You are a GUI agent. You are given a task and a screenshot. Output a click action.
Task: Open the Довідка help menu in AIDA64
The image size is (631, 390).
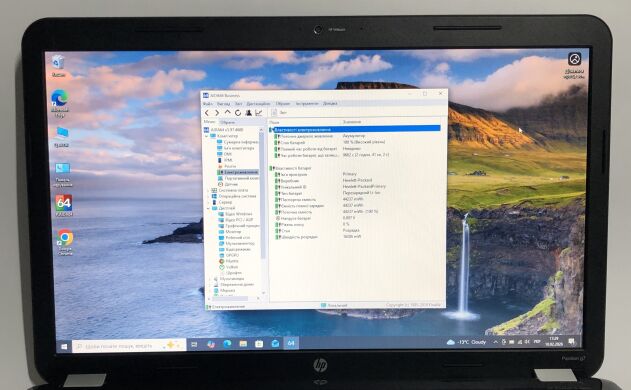coord(330,103)
